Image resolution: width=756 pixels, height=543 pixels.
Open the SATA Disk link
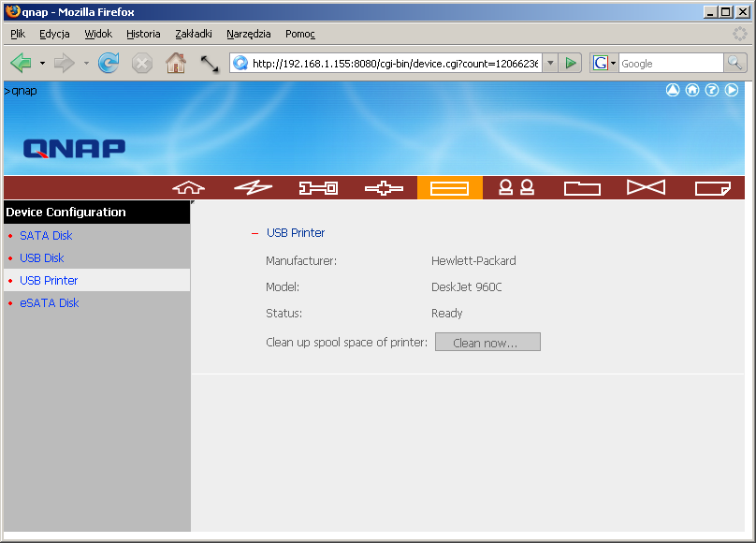pyautogui.click(x=46, y=235)
